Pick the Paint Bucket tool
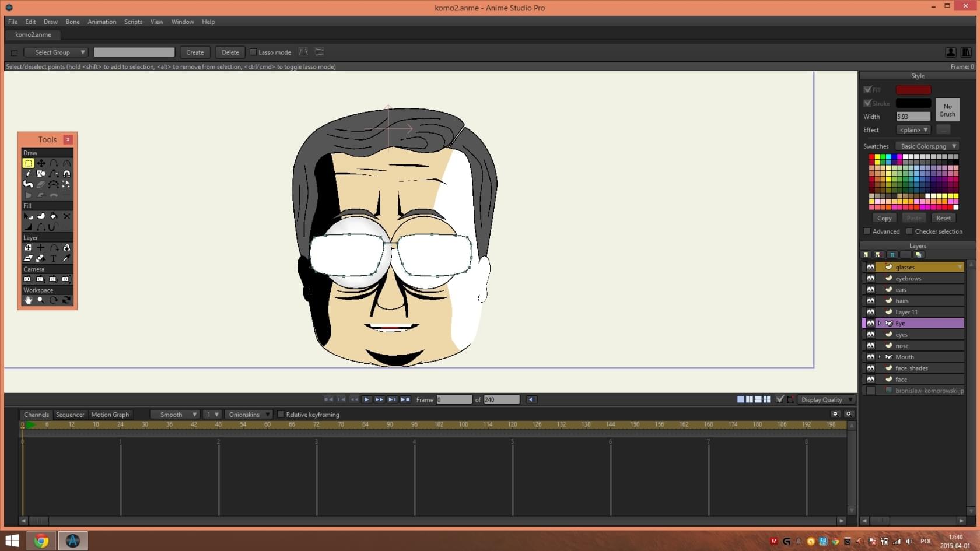The image size is (980, 551). [x=54, y=216]
